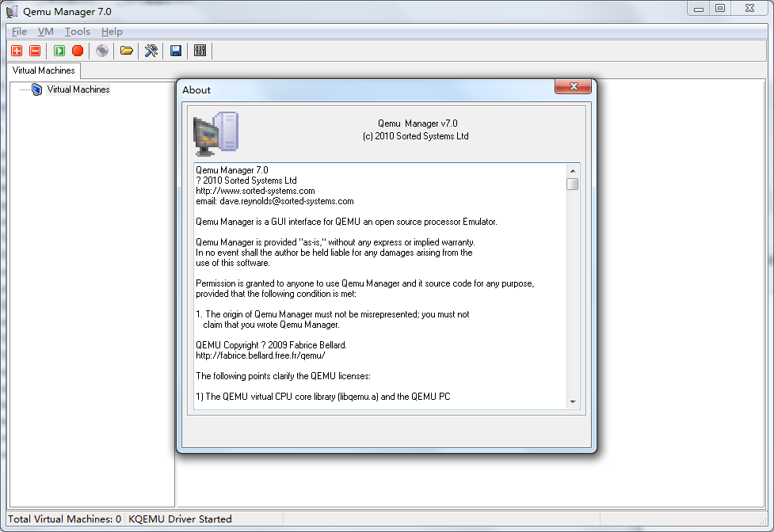Click the computer logo in About dialog
The image size is (774, 532).
pos(216,134)
